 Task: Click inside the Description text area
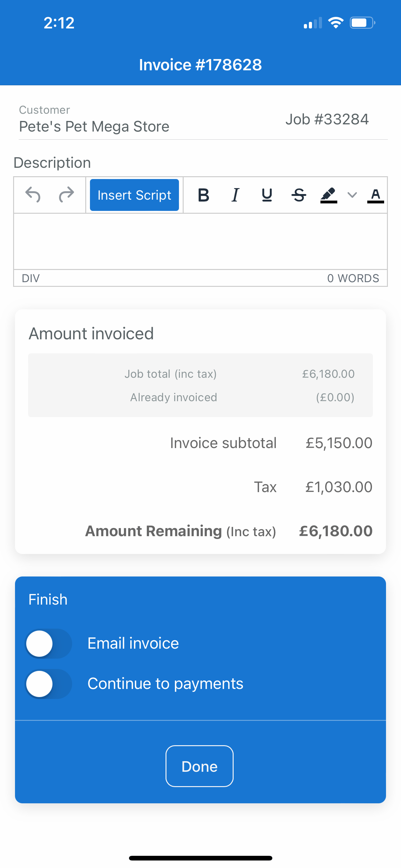pos(200,241)
